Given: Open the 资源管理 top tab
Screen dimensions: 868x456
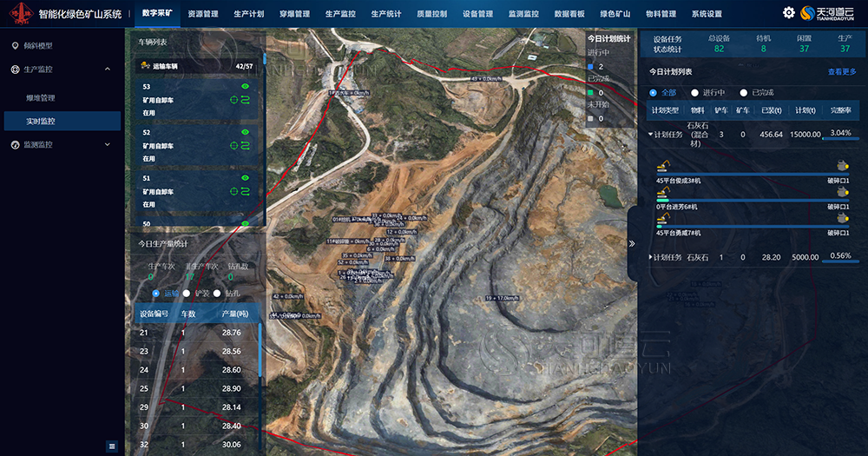Looking at the screenshot, I should 203,14.
